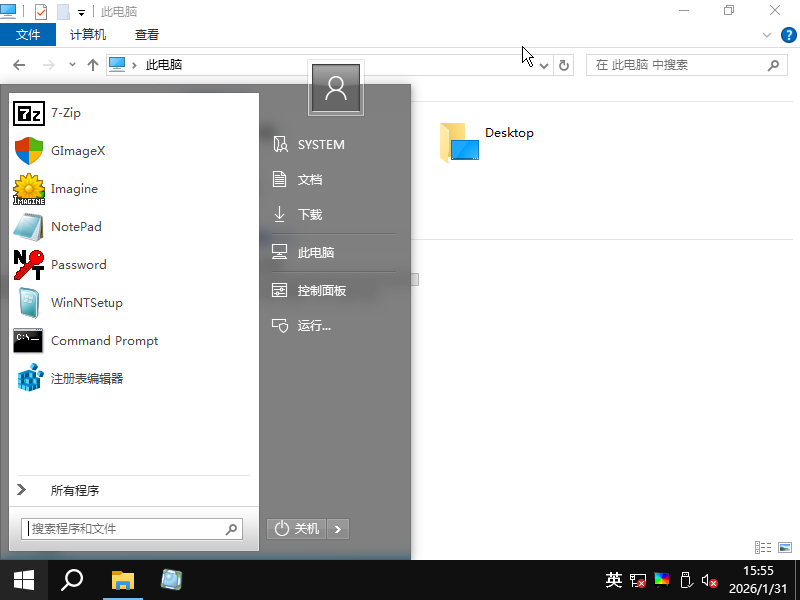Open Command Prompt
This screenshot has height=600, width=800.
[x=104, y=341]
